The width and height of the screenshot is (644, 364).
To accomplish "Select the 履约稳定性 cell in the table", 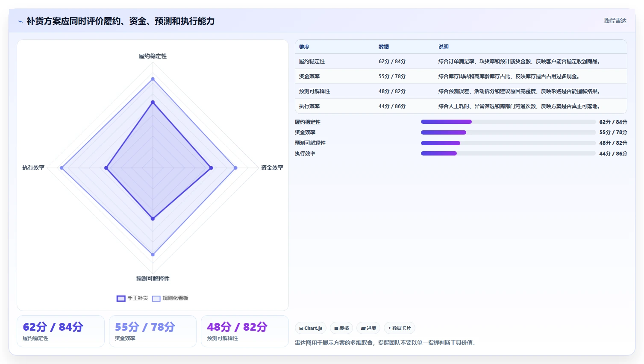I will 312,62.
